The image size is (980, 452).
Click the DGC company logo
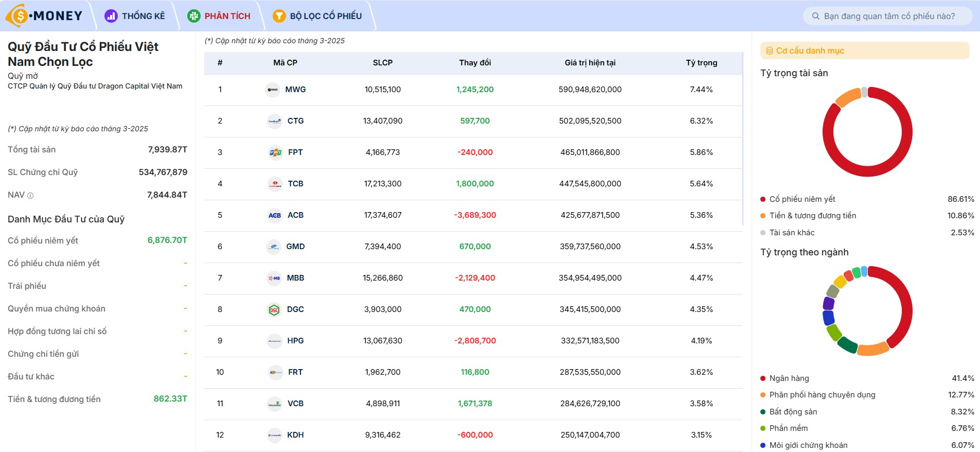coord(274,309)
